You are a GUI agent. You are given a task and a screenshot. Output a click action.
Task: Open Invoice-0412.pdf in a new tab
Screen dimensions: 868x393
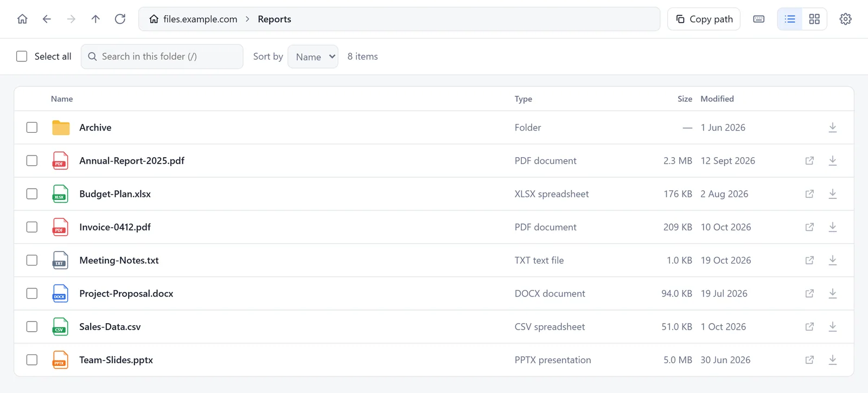pyautogui.click(x=809, y=227)
